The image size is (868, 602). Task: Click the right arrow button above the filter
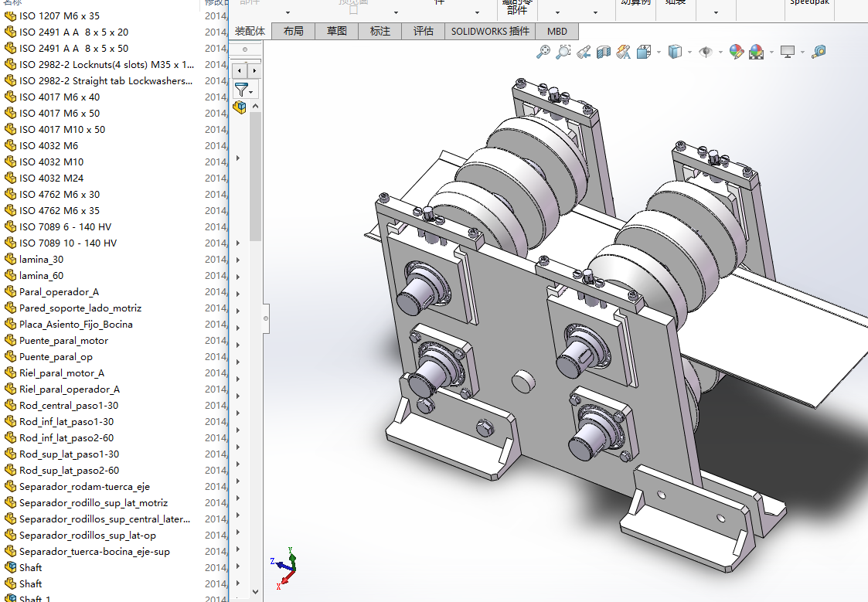(254, 70)
